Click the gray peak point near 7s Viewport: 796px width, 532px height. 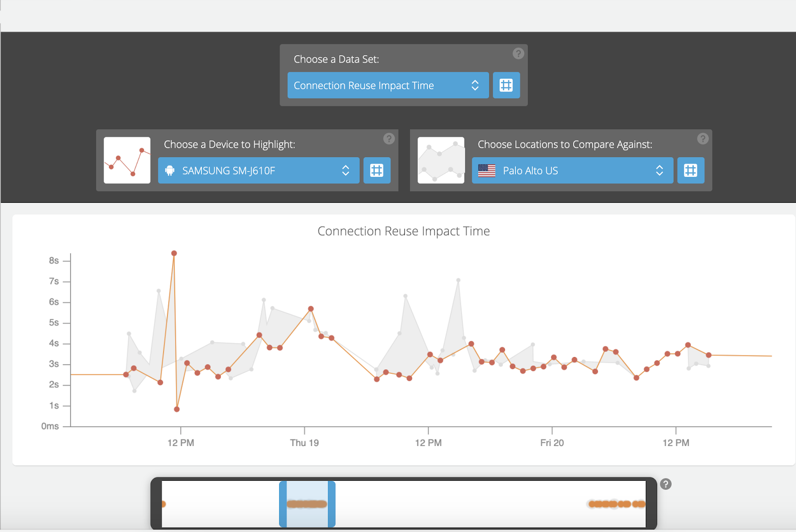458,280
